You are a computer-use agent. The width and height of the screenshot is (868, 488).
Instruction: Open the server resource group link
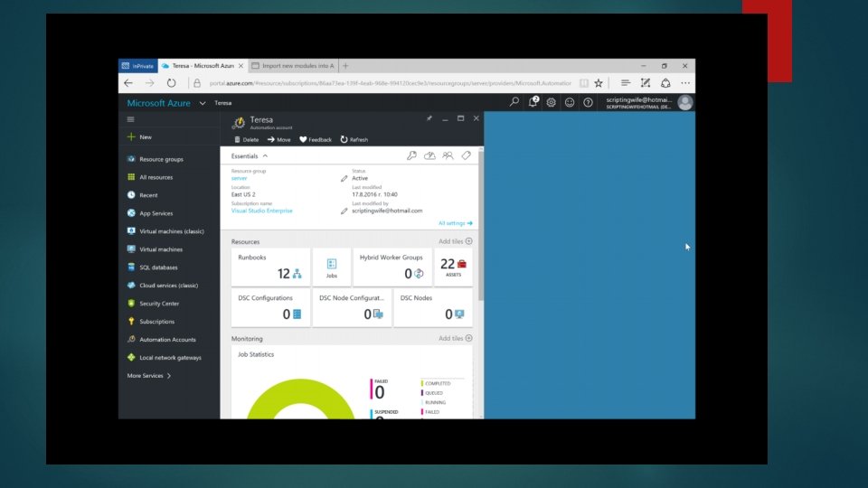click(x=239, y=179)
